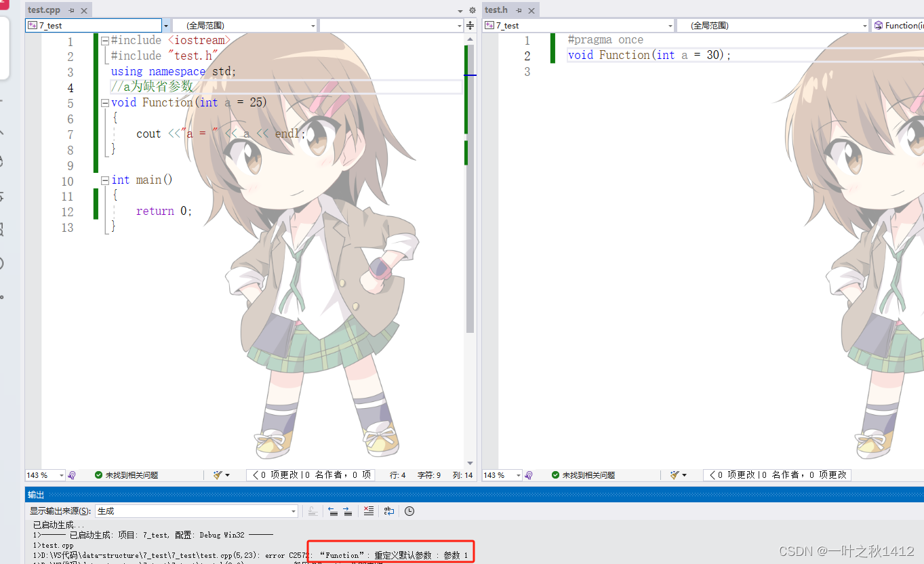Switch to the test.h editor tab

pos(496,9)
